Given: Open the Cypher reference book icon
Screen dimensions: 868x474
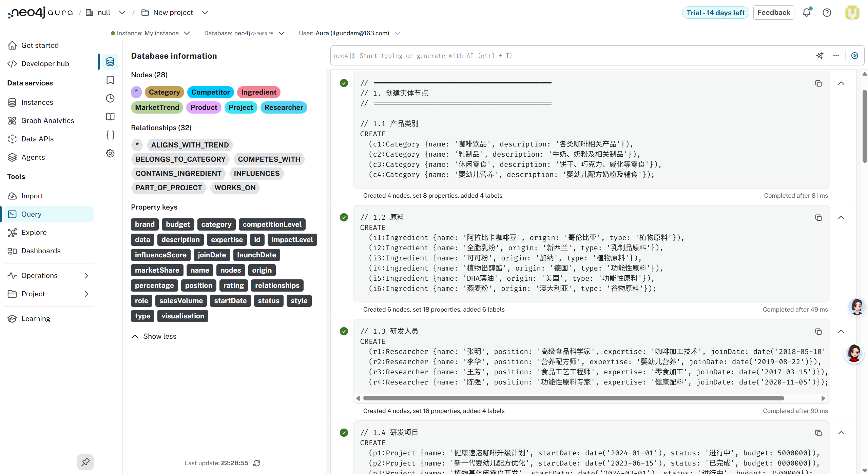Looking at the screenshot, I should (110, 117).
